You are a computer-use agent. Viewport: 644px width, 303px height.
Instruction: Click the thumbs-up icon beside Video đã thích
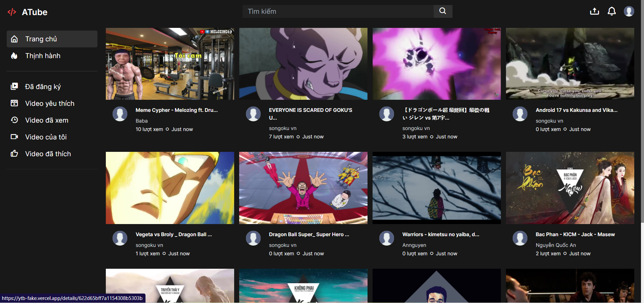click(14, 154)
